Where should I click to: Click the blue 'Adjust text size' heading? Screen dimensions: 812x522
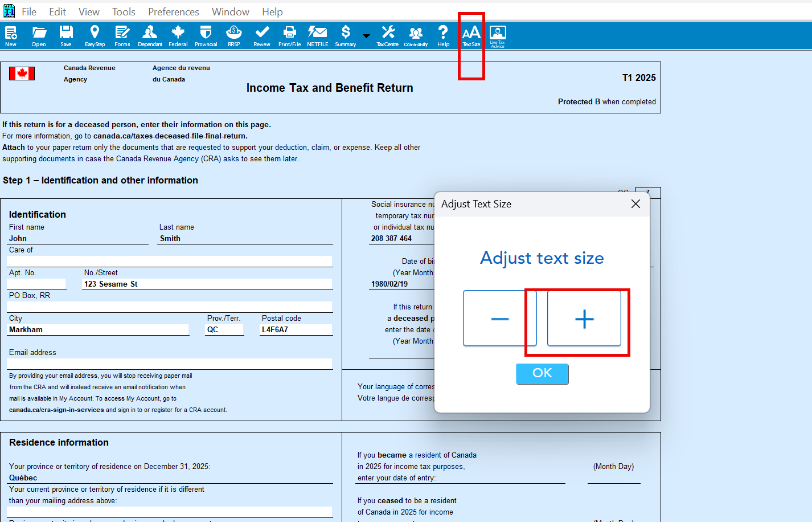coord(542,258)
